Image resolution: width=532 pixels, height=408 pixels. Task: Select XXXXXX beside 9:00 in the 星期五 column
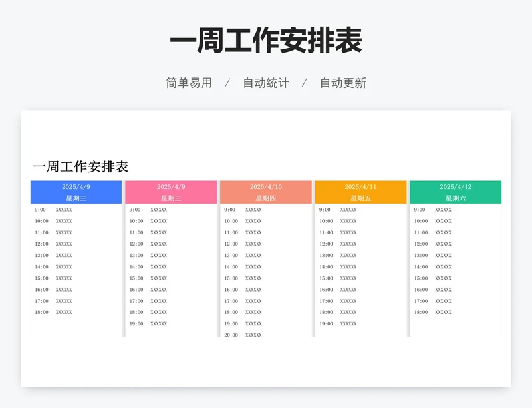click(x=348, y=210)
